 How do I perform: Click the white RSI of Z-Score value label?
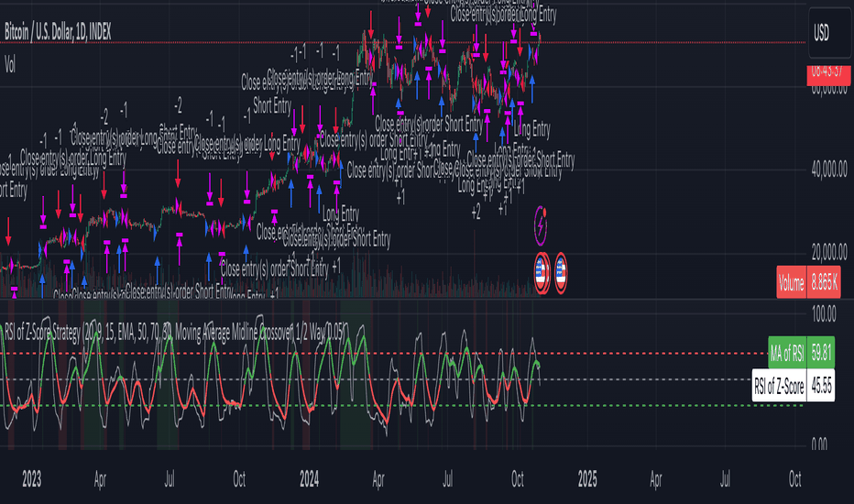click(x=793, y=386)
